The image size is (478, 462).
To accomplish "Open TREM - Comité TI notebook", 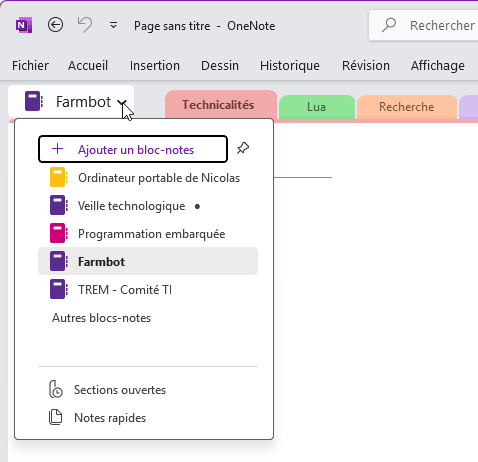I will point(148,290).
